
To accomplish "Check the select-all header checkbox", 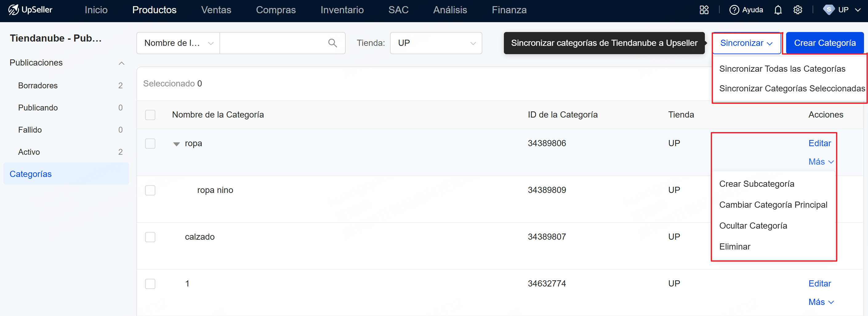I will (150, 115).
